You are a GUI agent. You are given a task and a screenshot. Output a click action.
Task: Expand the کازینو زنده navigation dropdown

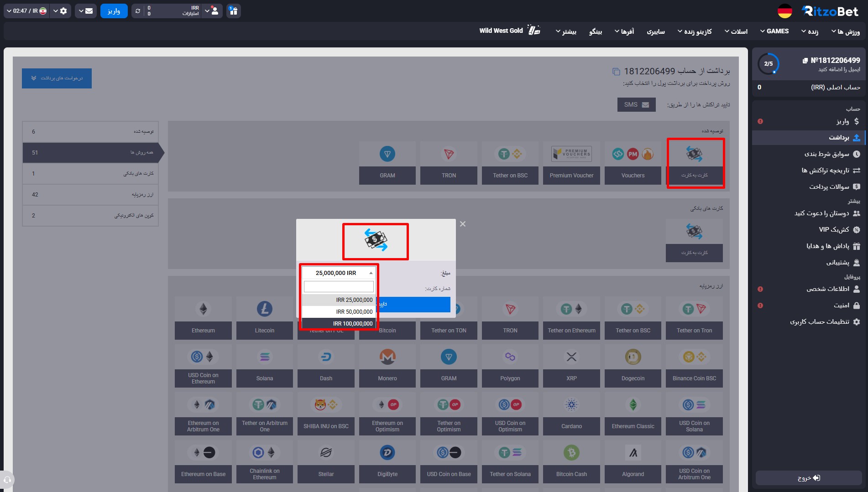[695, 31]
